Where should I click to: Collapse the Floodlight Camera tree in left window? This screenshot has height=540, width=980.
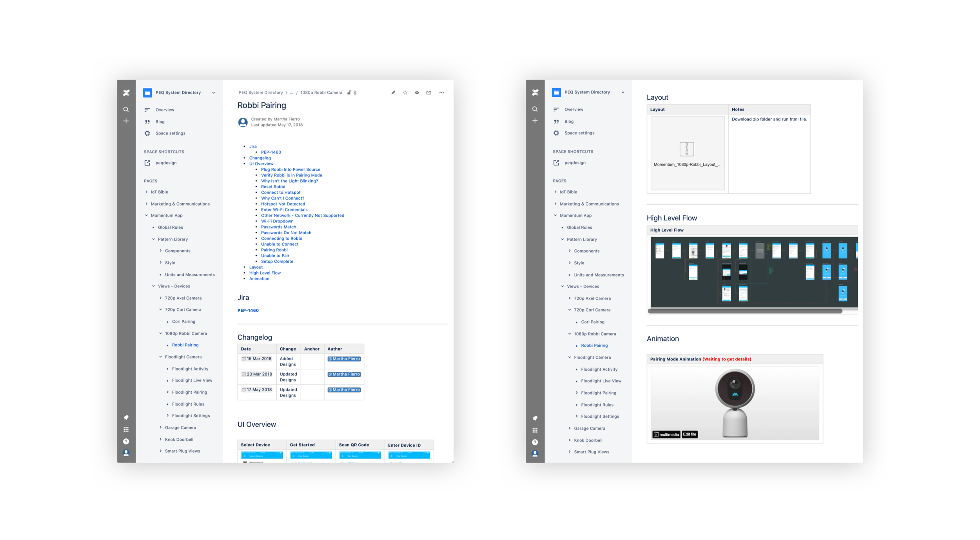[160, 357]
